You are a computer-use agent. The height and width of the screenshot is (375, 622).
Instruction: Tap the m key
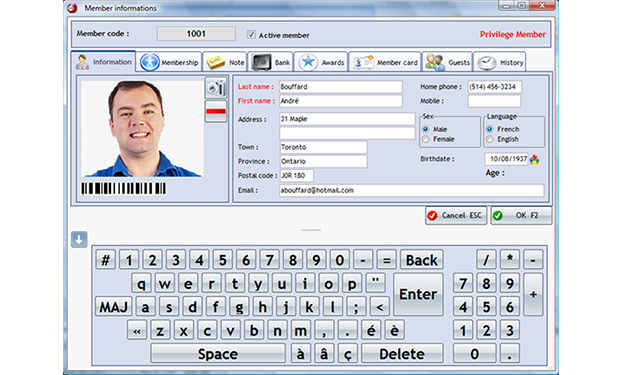301,330
